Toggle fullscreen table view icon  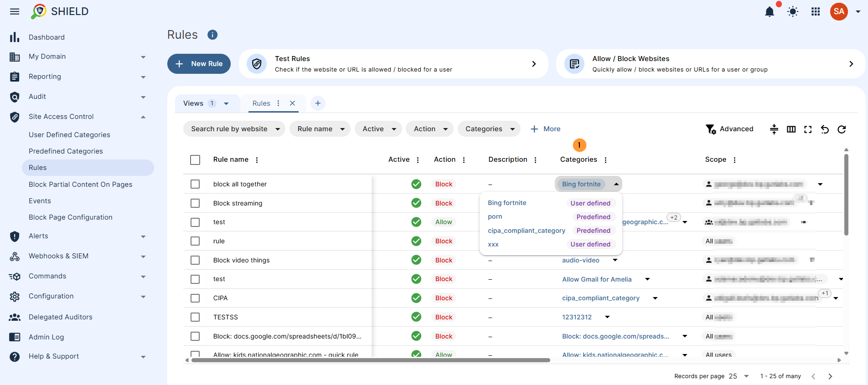[x=808, y=129]
